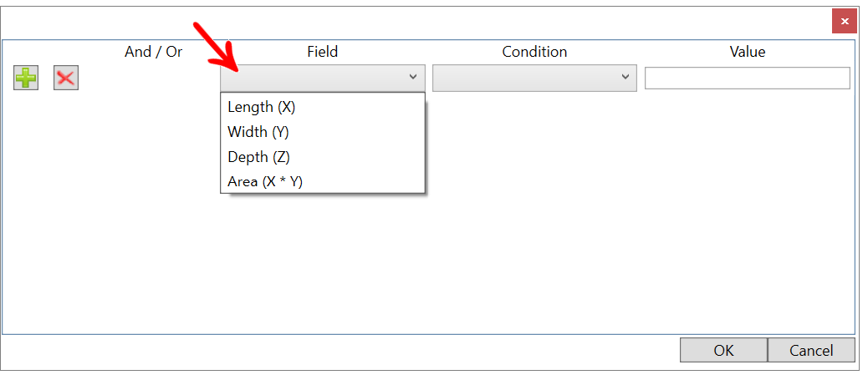Click the Field column header label
The height and width of the screenshot is (380, 868).
click(323, 52)
